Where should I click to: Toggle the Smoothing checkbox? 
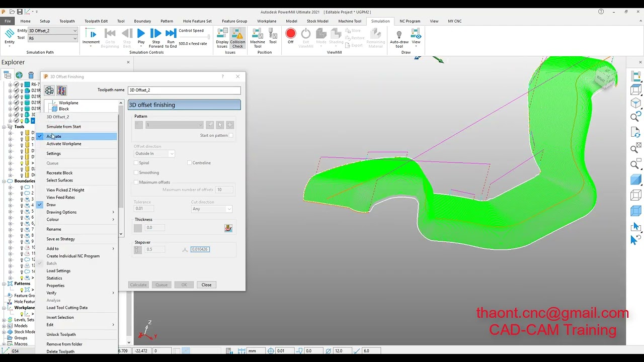[x=136, y=172]
